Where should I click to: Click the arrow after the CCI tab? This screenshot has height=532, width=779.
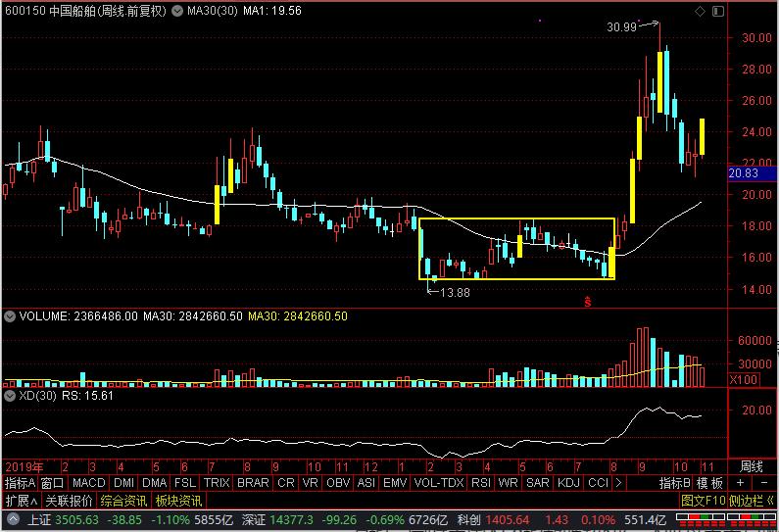click(616, 483)
